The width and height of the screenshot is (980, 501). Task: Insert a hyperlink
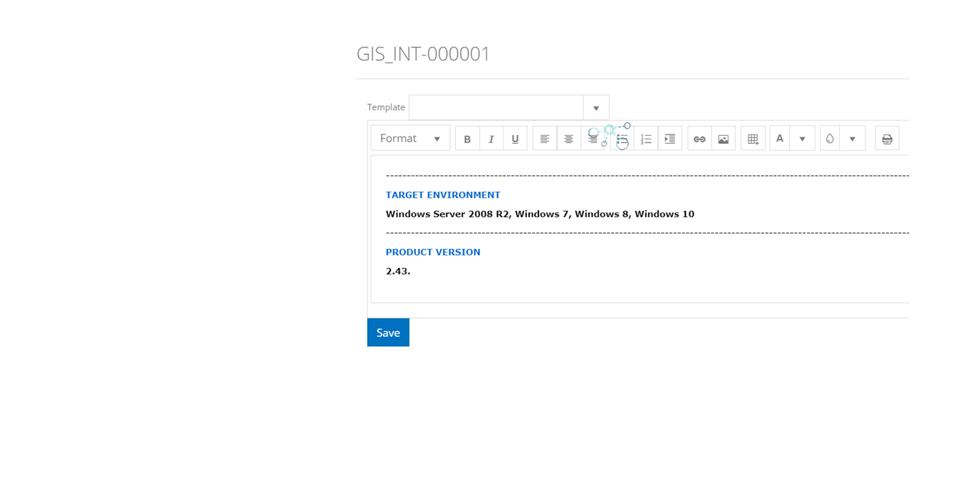699,139
